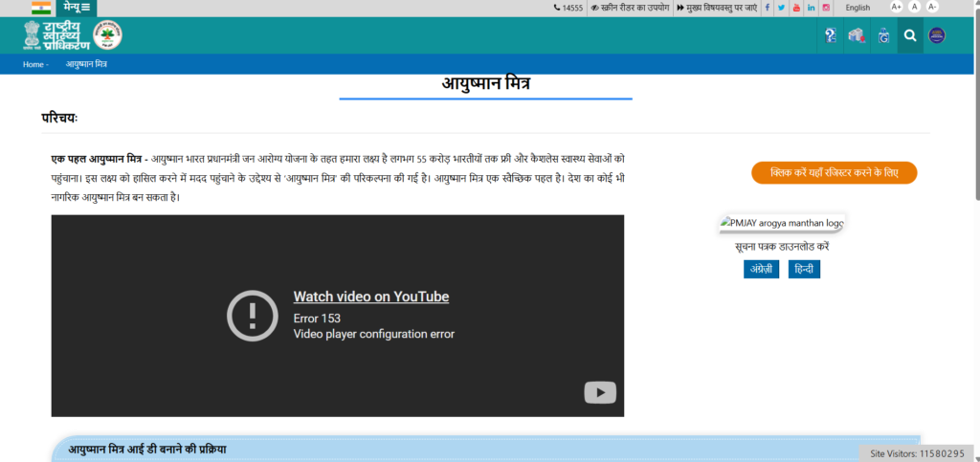980x462 pixels.
Task: Open the मेन्यू hamburger menu
Action: (77, 8)
